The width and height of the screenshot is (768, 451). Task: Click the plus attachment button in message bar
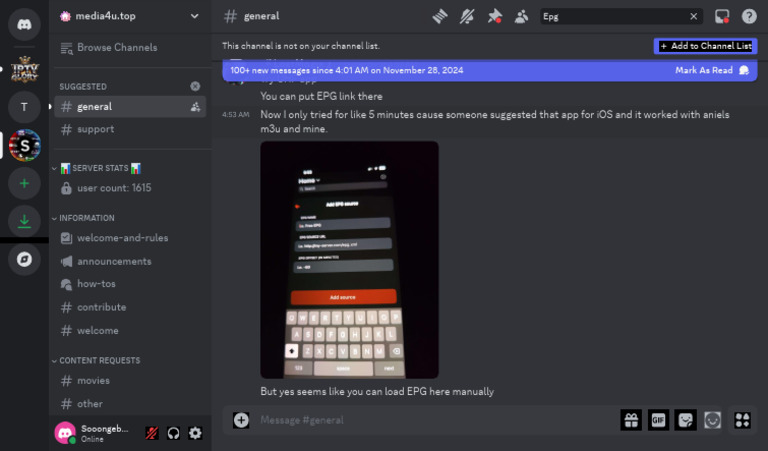(x=241, y=420)
